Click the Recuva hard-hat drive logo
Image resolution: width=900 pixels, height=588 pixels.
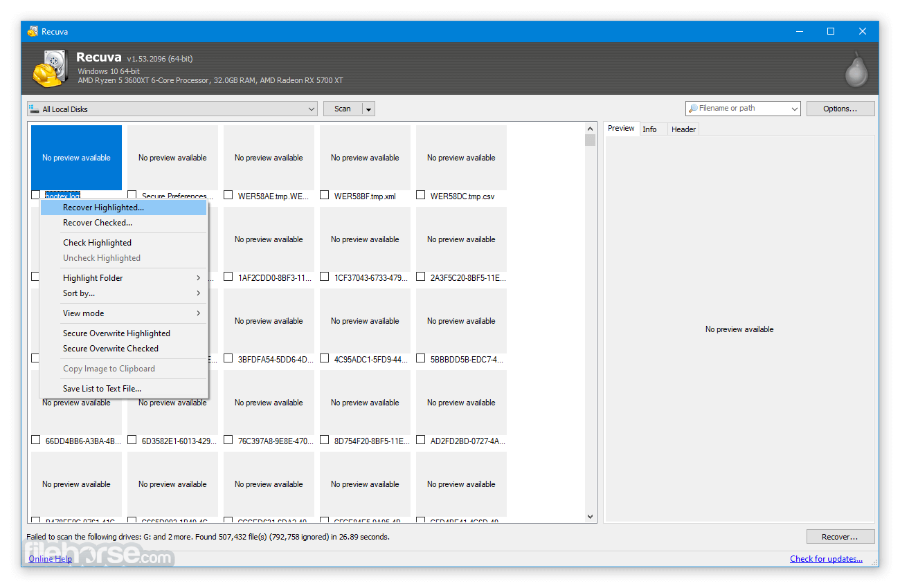click(x=50, y=68)
